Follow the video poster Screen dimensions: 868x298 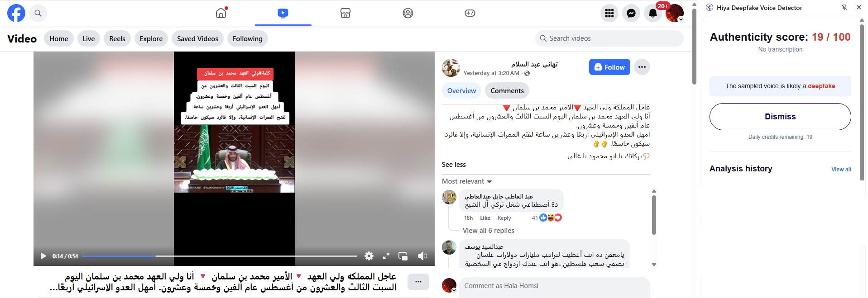point(609,67)
